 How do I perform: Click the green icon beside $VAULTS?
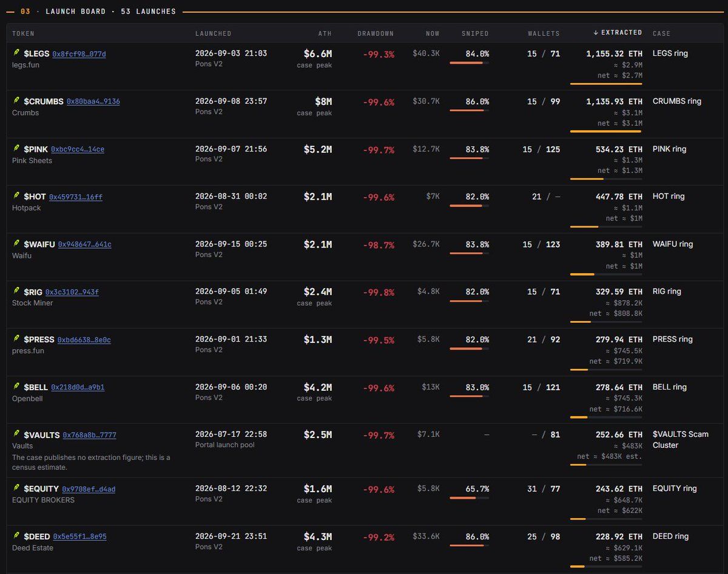(x=16, y=434)
